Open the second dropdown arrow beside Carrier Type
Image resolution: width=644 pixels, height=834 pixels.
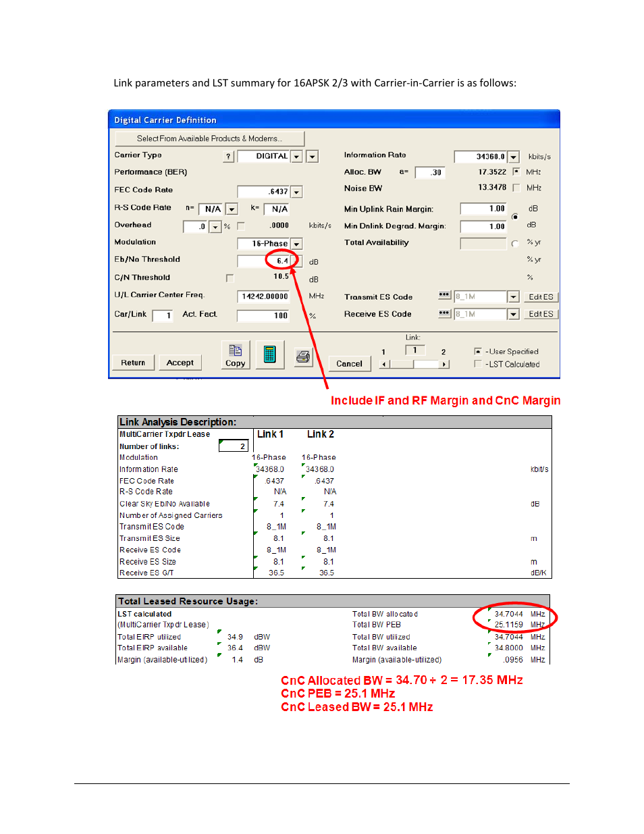point(312,157)
